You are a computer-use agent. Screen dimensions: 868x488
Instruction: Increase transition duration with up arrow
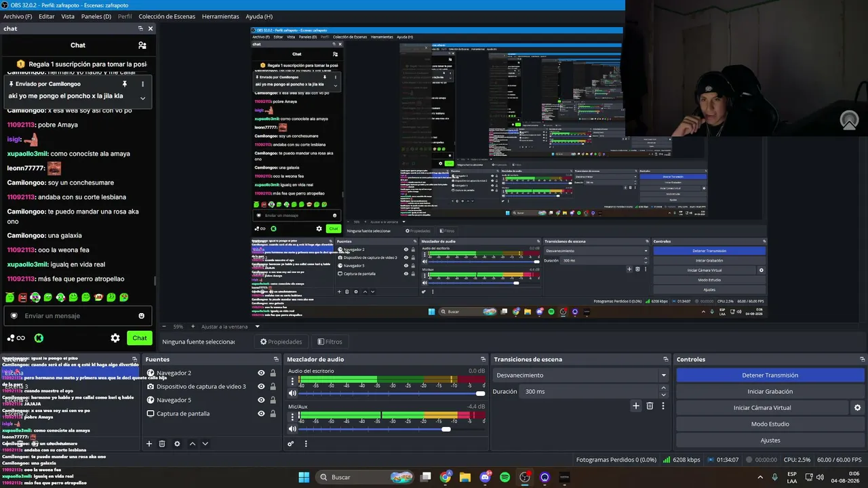663,388
